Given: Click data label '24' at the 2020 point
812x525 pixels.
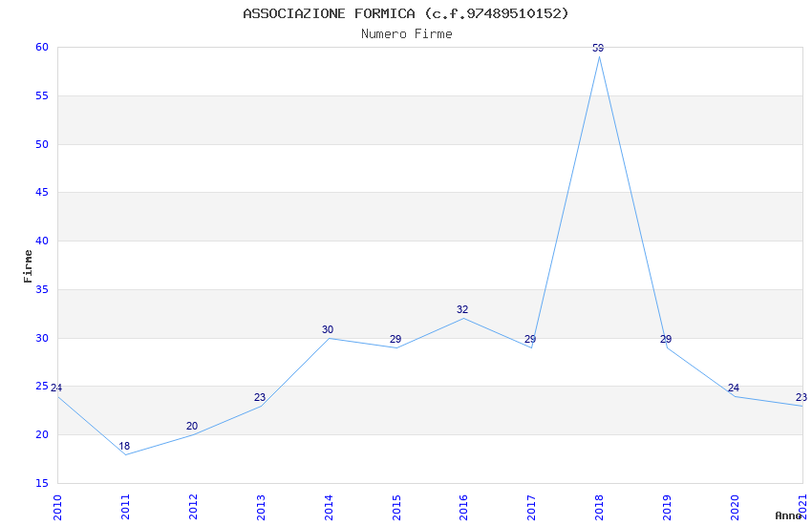Looking at the screenshot, I should pos(734,388).
